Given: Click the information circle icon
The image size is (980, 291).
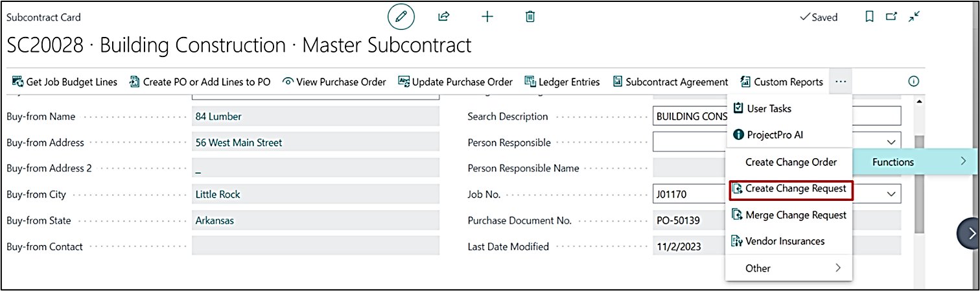Looking at the screenshot, I should (x=914, y=82).
